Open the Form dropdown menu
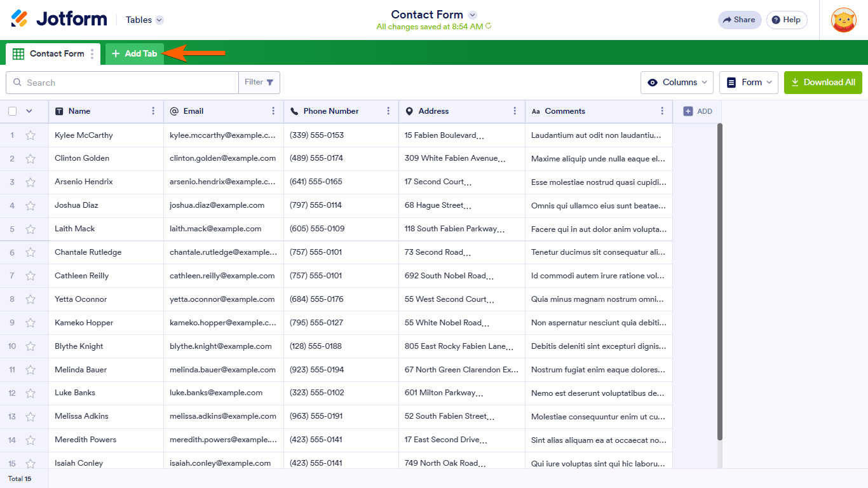 [749, 83]
